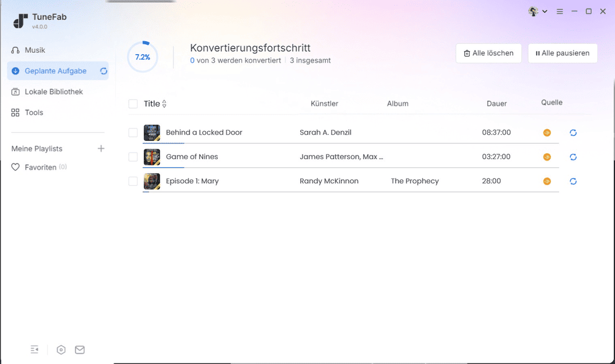Viewport: 615px width, 364px height.
Task: Check the checkbox next to Behind a Locked Door
Action: (133, 132)
